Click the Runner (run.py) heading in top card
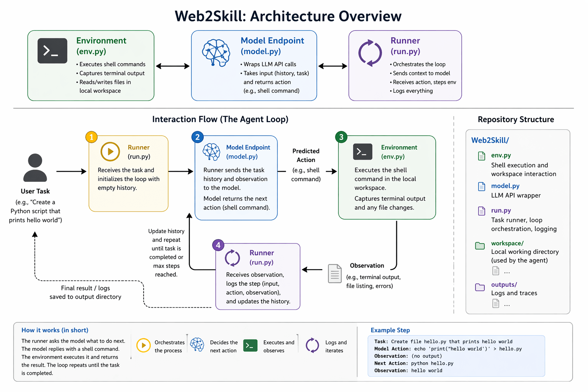588x392 pixels. (x=405, y=46)
